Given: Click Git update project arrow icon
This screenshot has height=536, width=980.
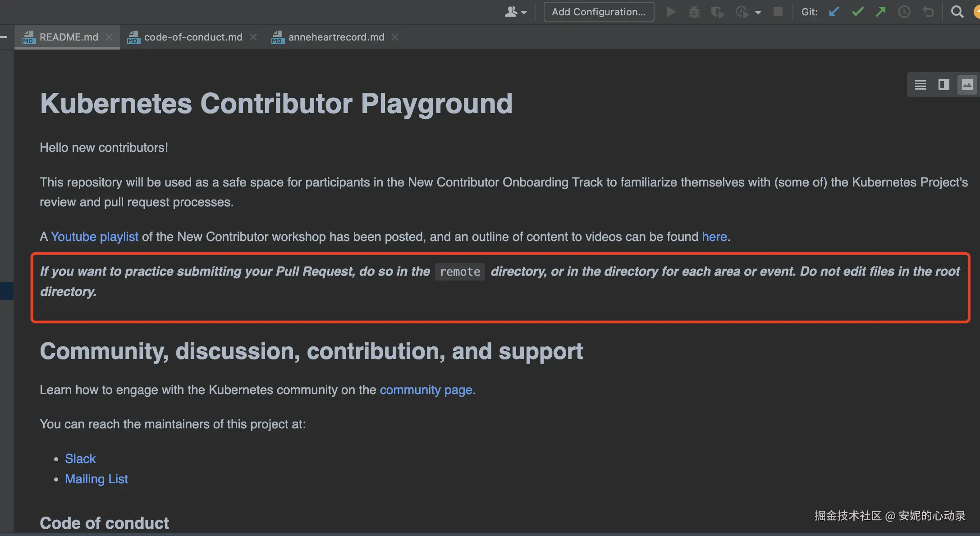Looking at the screenshot, I should [834, 12].
